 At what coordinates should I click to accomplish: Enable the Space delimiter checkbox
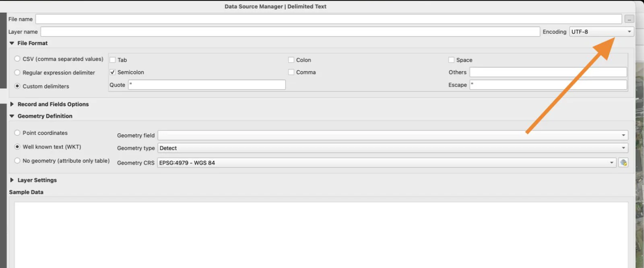[451, 60]
